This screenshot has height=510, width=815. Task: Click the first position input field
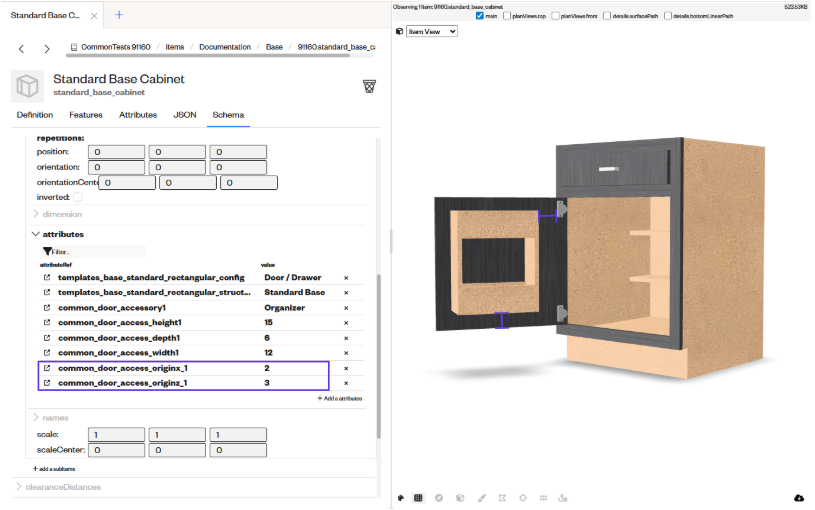pos(116,152)
